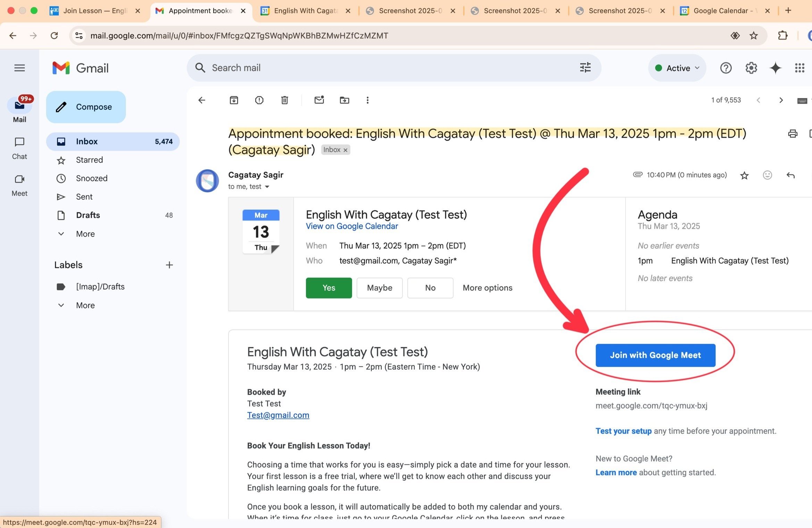The width and height of the screenshot is (812, 528).
Task: Go back to inbox with arrow
Action: [x=202, y=100]
